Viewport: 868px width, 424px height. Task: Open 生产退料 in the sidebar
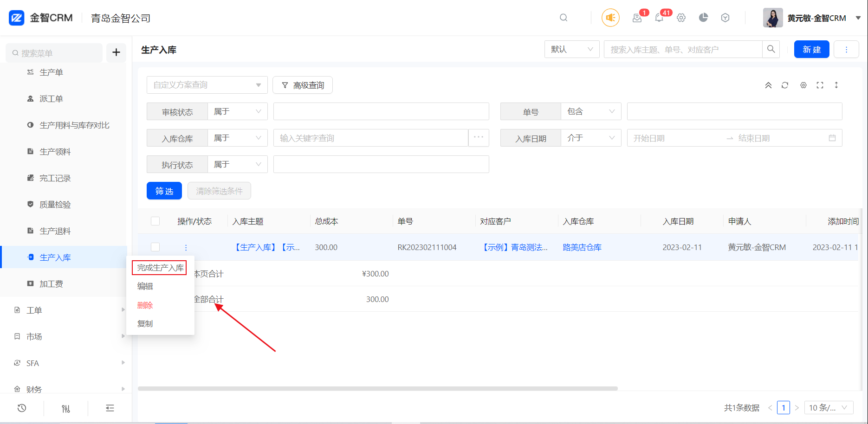coord(55,231)
